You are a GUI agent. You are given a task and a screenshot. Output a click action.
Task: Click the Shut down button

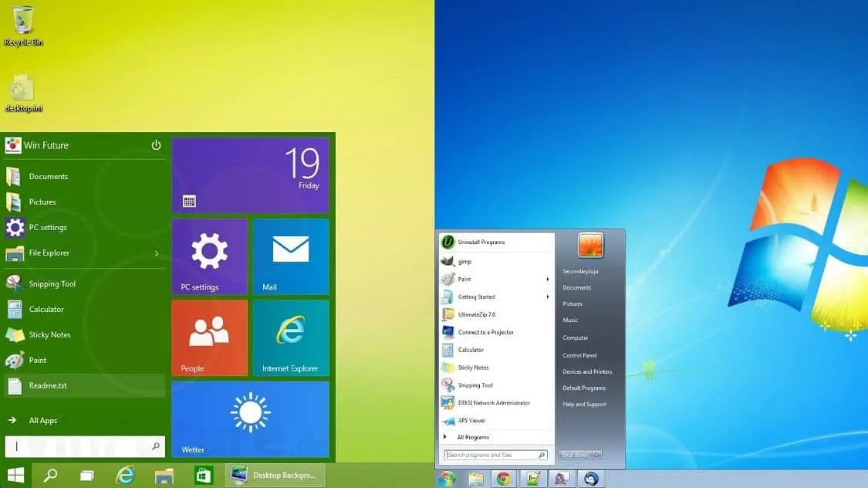coord(575,456)
